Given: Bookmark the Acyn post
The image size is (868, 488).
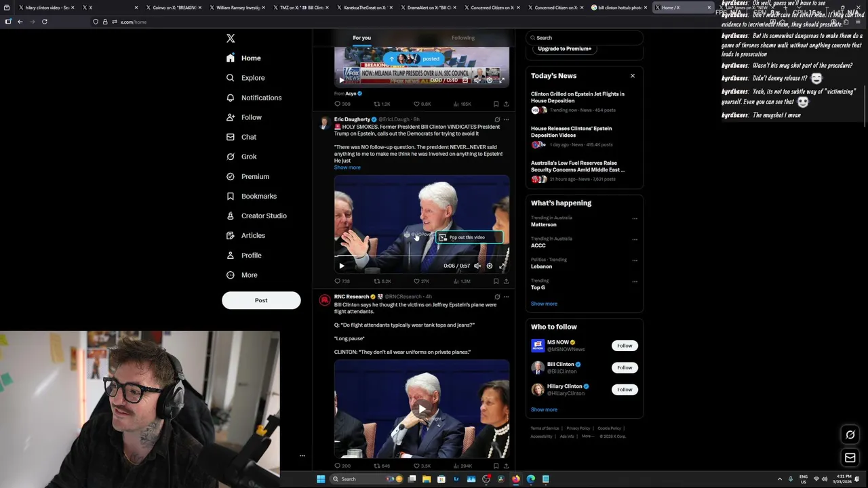Looking at the screenshot, I should (x=496, y=104).
